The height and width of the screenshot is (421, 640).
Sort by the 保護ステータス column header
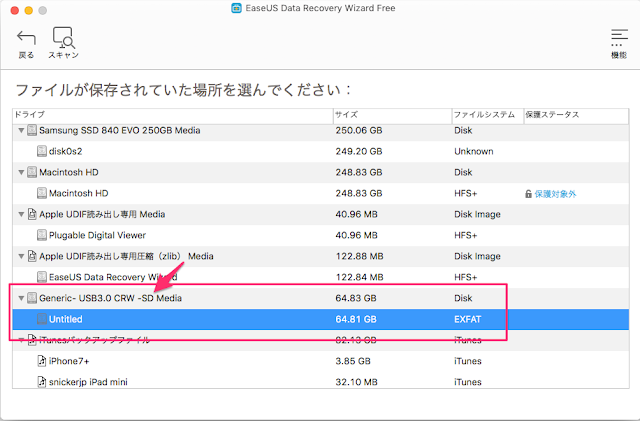pyautogui.click(x=576, y=115)
